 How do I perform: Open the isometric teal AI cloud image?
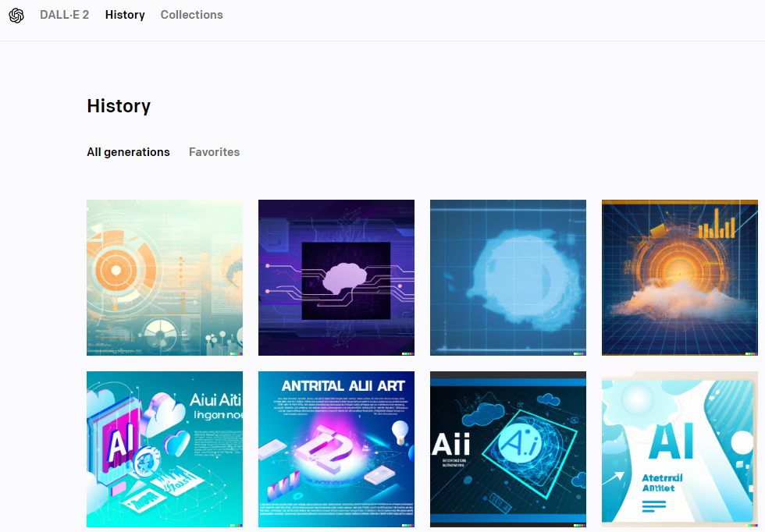tap(165, 449)
